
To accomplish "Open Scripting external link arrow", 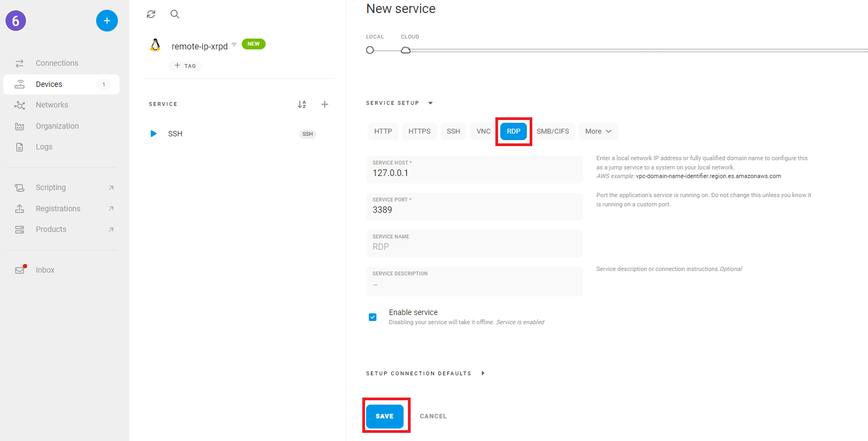I will click(x=111, y=188).
